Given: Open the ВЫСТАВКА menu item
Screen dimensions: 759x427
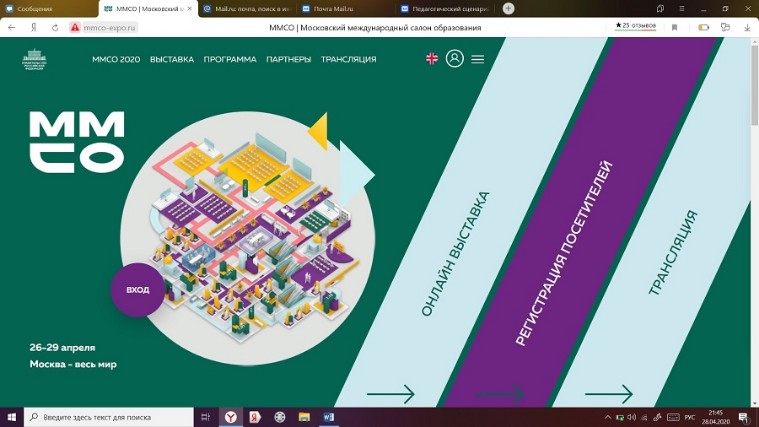Looking at the screenshot, I should click(x=172, y=59).
